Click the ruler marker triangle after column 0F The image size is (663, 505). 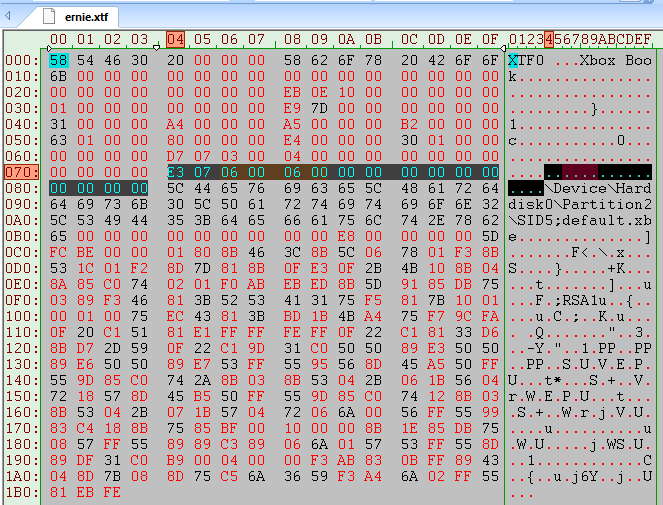coord(503,47)
